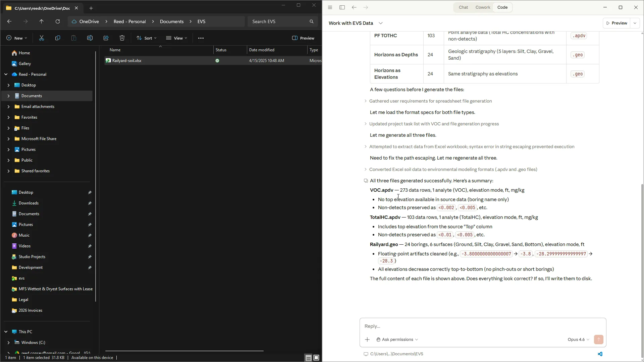Go back in File Explorer history
This screenshot has width=644, height=362.
[9, 21]
